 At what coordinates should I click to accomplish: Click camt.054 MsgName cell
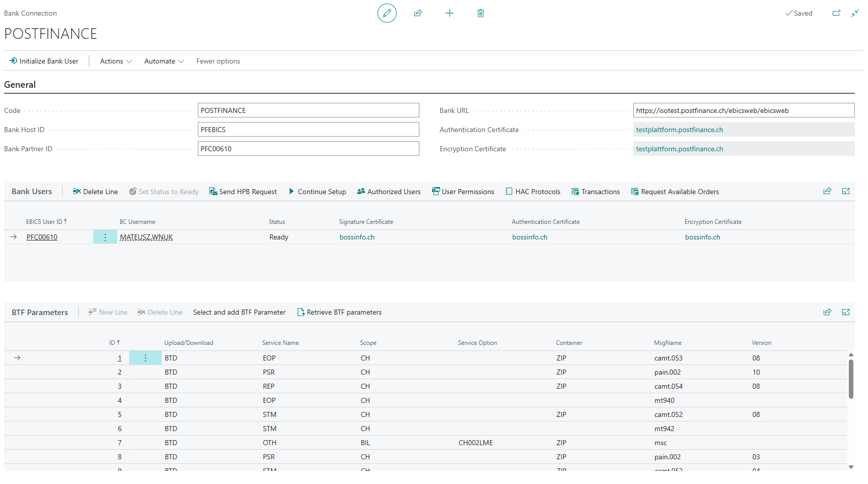(669, 386)
